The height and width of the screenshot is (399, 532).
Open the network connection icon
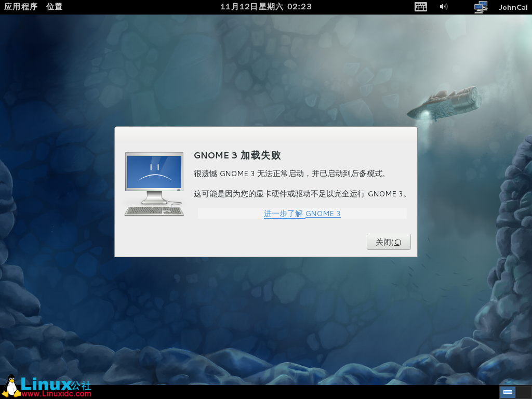click(481, 7)
